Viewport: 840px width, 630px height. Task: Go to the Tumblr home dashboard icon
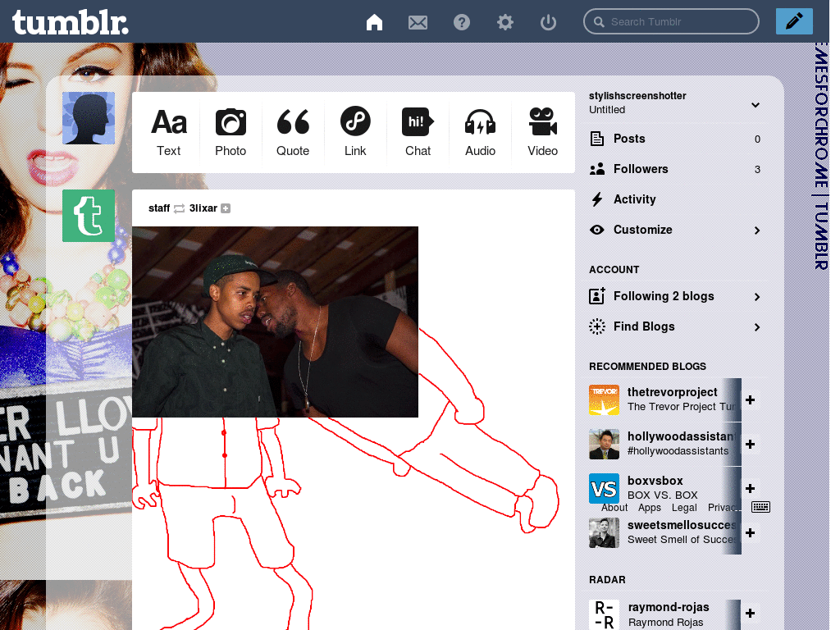coord(374,22)
